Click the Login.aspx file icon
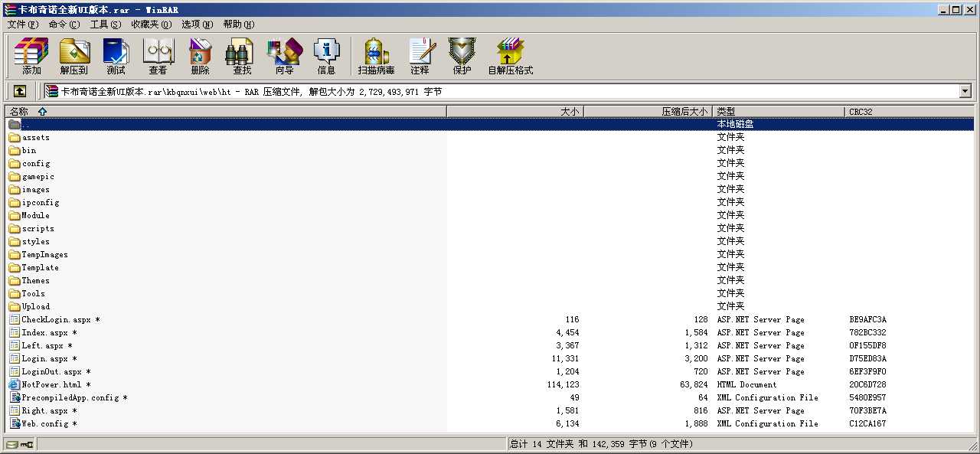Viewport: 980px width, 454px height. (15, 358)
